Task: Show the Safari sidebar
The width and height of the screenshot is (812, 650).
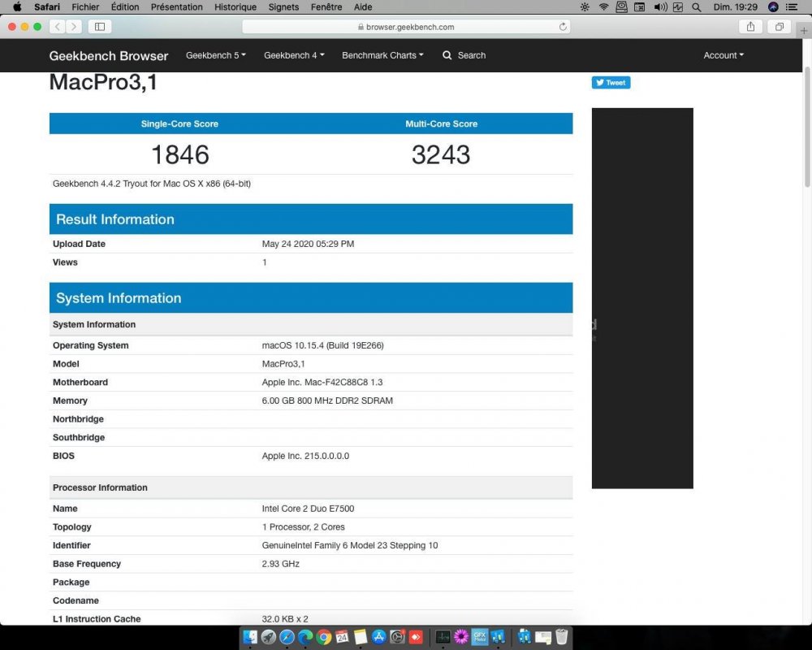Action: (100, 27)
